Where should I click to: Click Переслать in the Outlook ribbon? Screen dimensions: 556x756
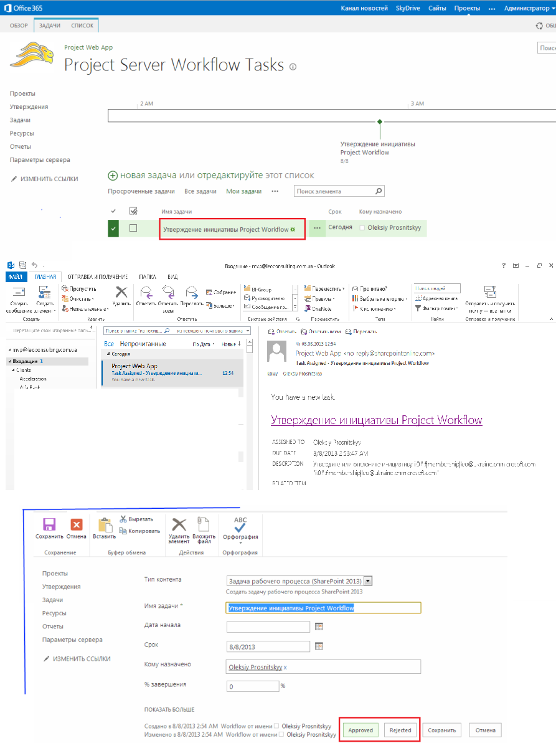[x=191, y=296]
